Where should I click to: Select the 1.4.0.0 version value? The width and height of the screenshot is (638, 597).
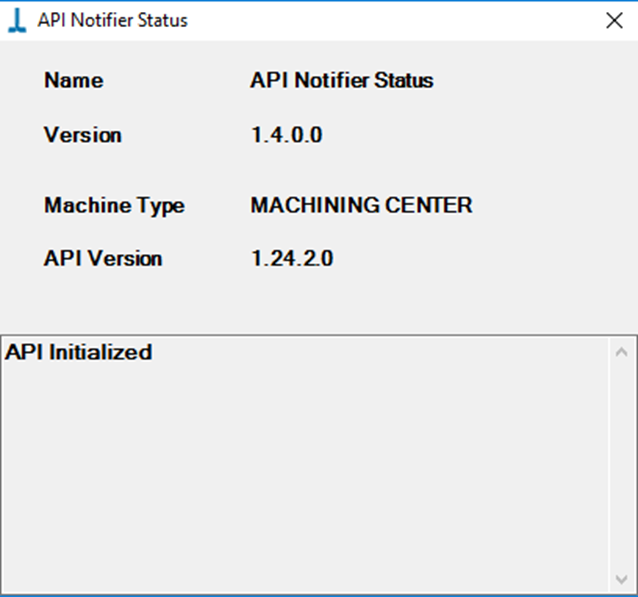[287, 135]
